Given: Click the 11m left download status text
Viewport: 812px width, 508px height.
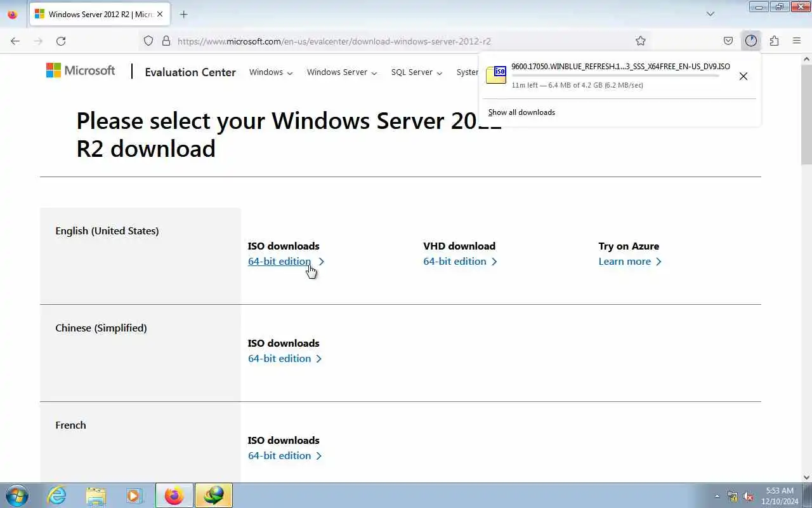Looking at the screenshot, I should tap(577, 85).
